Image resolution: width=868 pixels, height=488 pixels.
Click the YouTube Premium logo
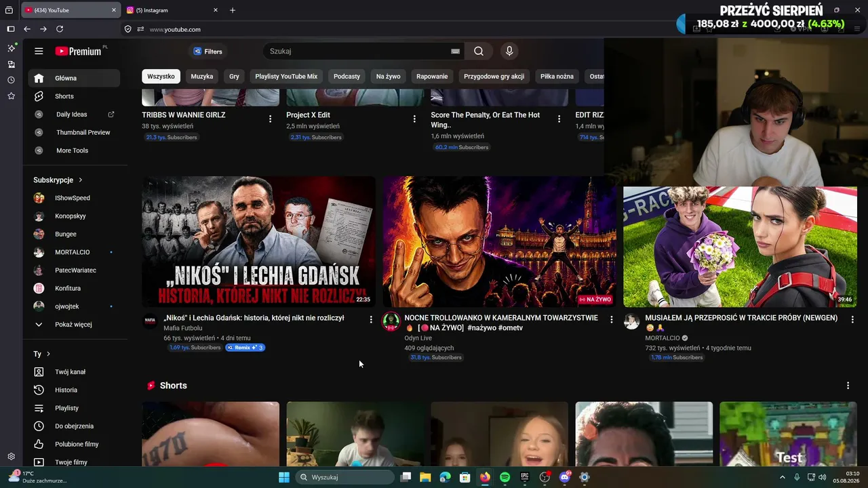click(80, 51)
